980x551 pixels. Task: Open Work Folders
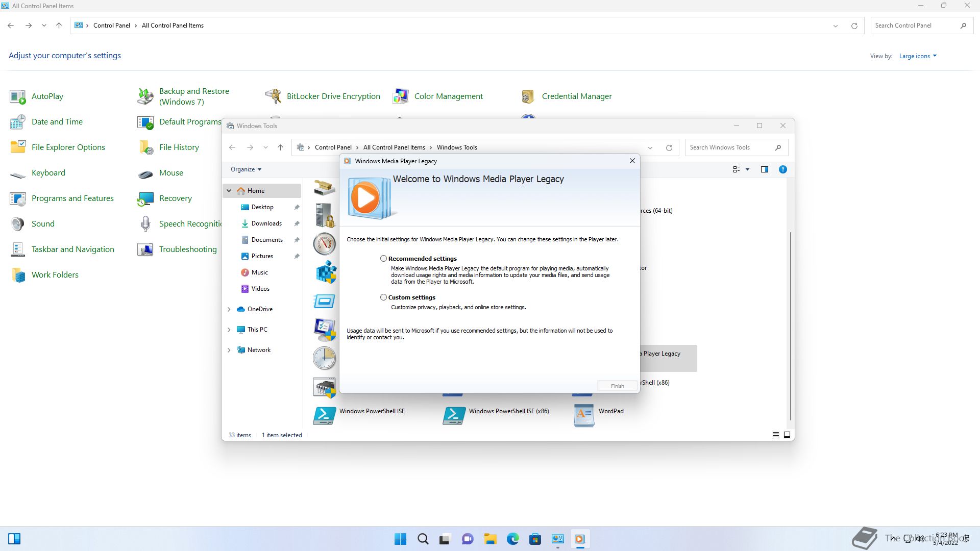pyautogui.click(x=44, y=275)
